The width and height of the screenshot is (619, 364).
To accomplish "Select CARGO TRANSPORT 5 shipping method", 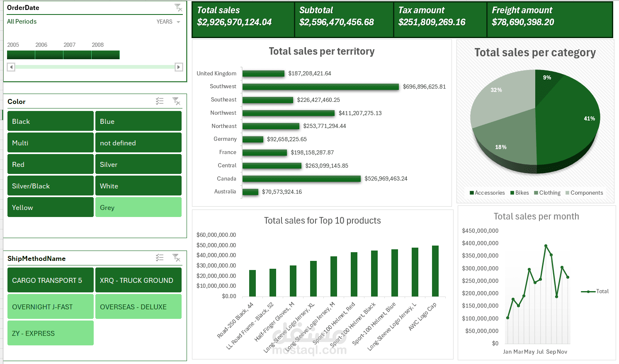I will [50, 280].
